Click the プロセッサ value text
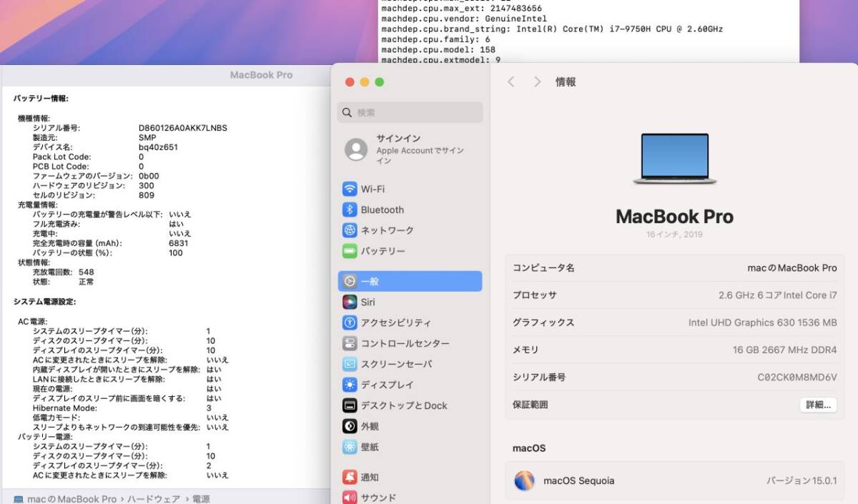Screen dimensions: 858x504 tap(778, 295)
